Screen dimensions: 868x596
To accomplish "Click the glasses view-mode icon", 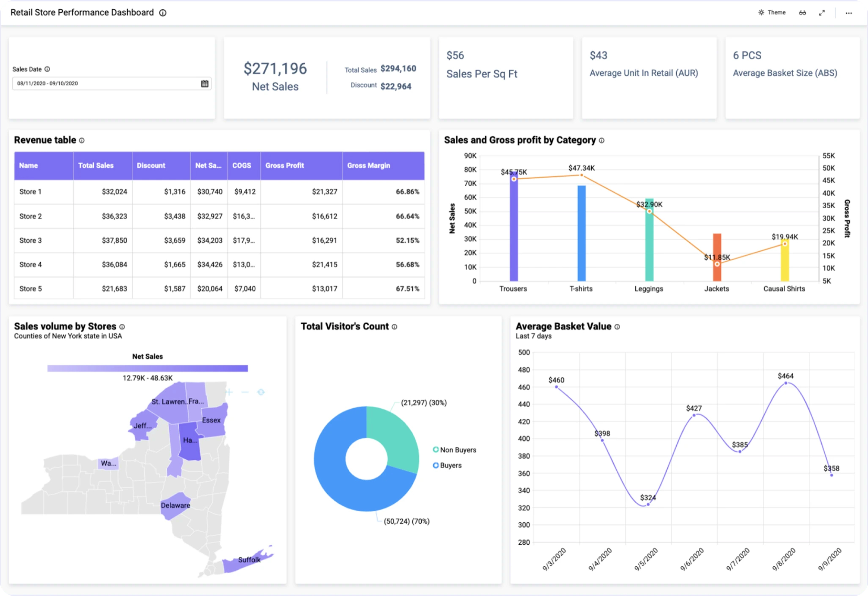I will tap(802, 12).
